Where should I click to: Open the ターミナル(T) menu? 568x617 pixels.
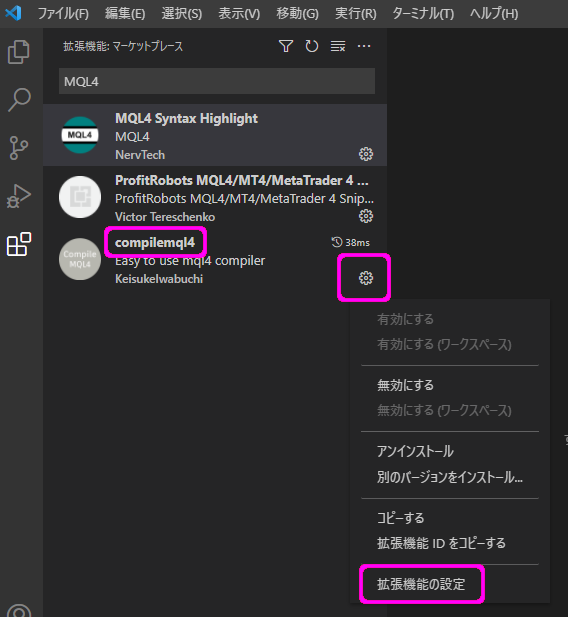tap(423, 13)
